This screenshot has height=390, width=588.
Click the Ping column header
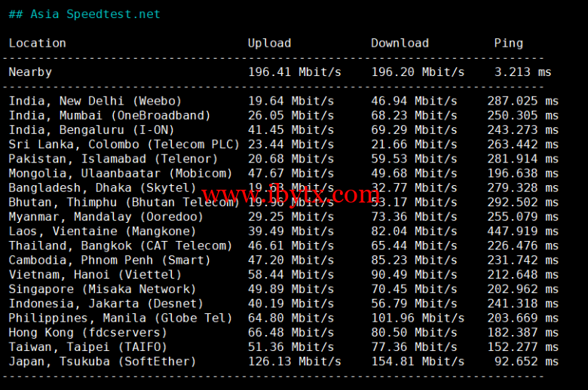click(x=508, y=43)
